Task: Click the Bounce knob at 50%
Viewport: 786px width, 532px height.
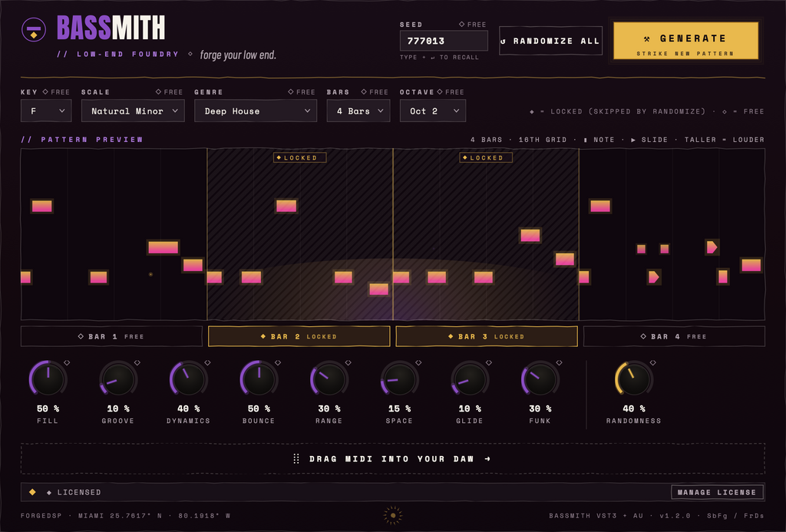Action: point(259,379)
